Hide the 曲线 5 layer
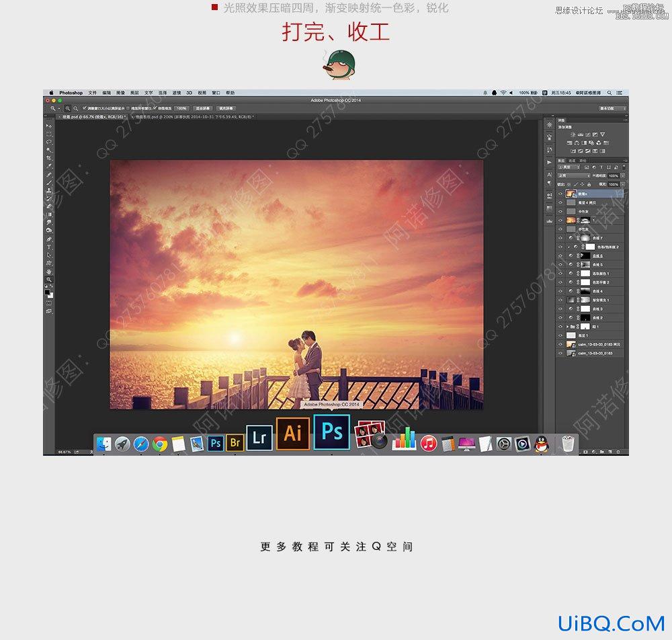 pos(560,264)
